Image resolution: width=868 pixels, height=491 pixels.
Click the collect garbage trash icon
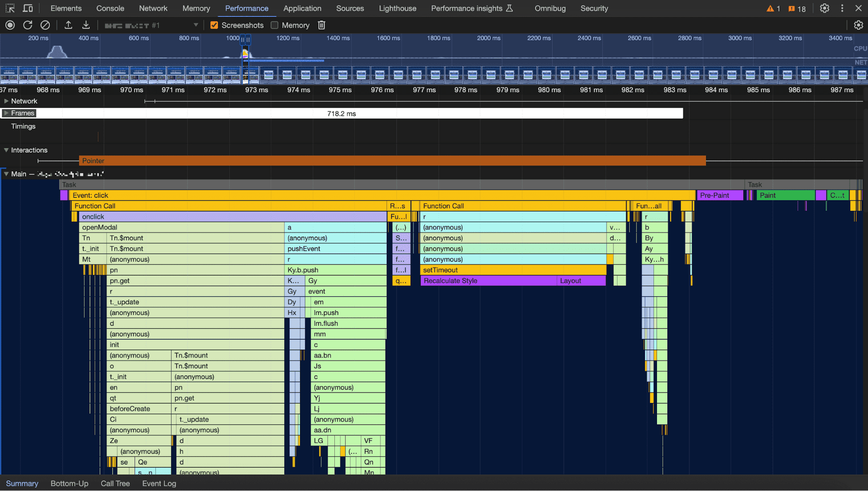[x=321, y=25]
